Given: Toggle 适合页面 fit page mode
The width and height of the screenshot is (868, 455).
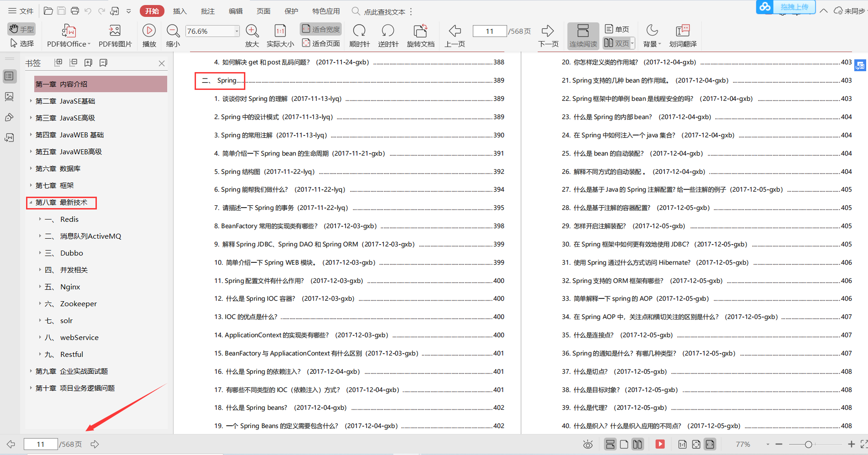Looking at the screenshot, I should tap(321, 43).
